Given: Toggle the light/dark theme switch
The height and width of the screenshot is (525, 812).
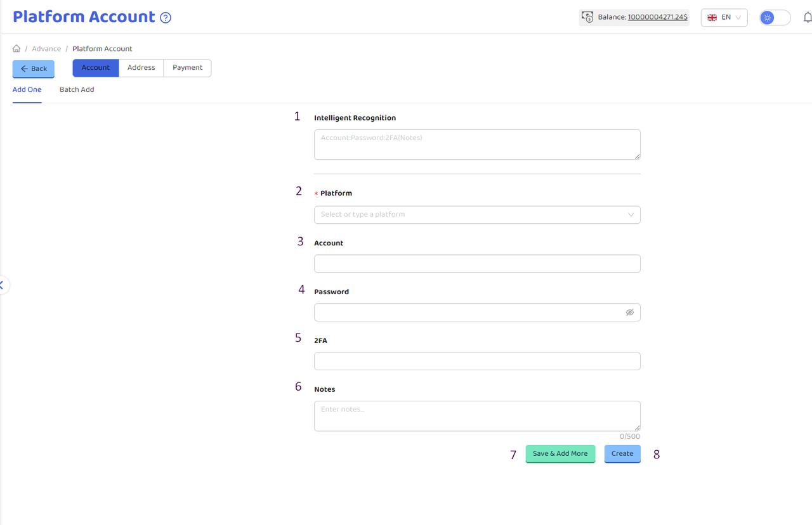Looking at the screenshot, I should (775, 18).
